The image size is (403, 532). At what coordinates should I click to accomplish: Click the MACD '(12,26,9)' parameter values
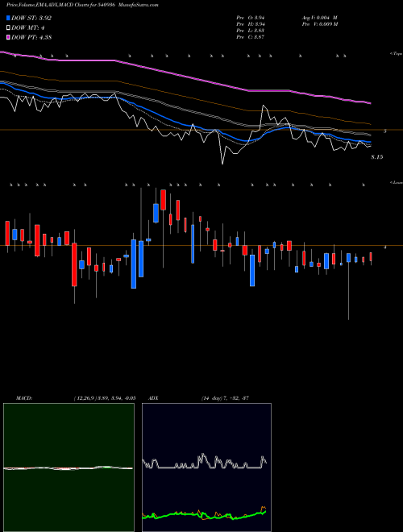pyautogui.click(x=105, y=398)
